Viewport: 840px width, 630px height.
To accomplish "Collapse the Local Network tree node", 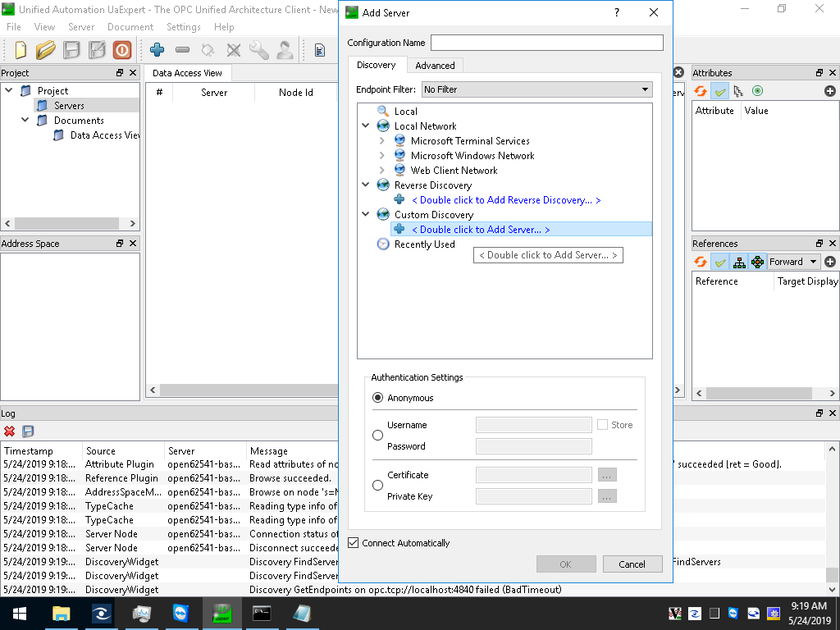I will coord(366,126).
